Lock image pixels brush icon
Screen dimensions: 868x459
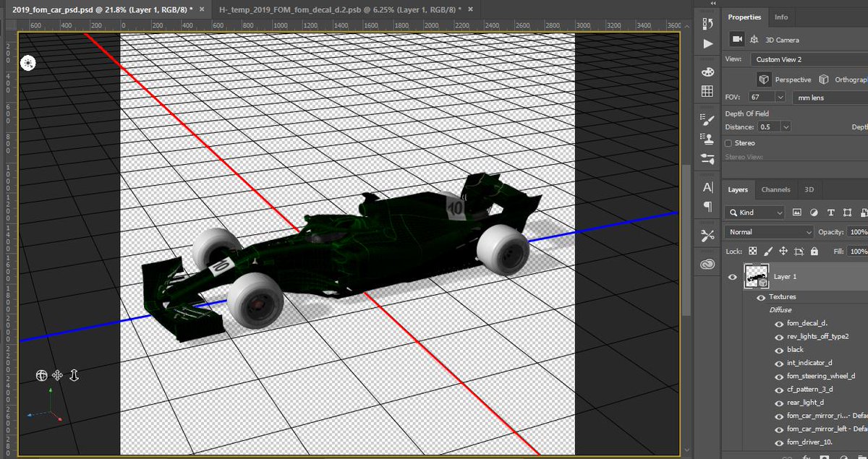[x=768, y=252]
